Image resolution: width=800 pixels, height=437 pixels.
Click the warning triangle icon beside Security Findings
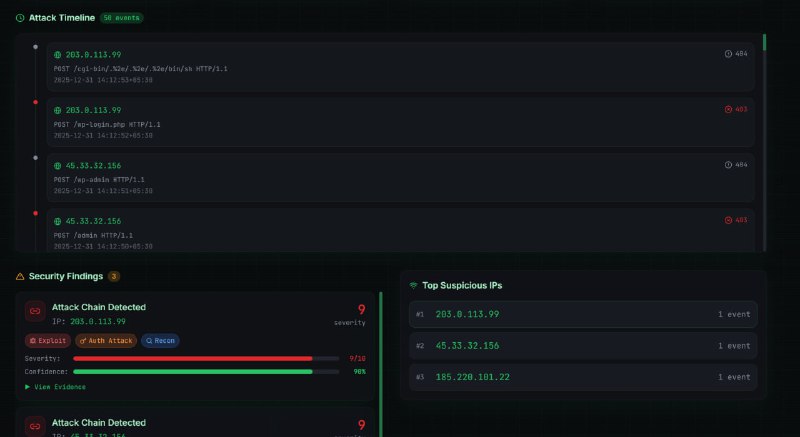(x=20, y=276)
